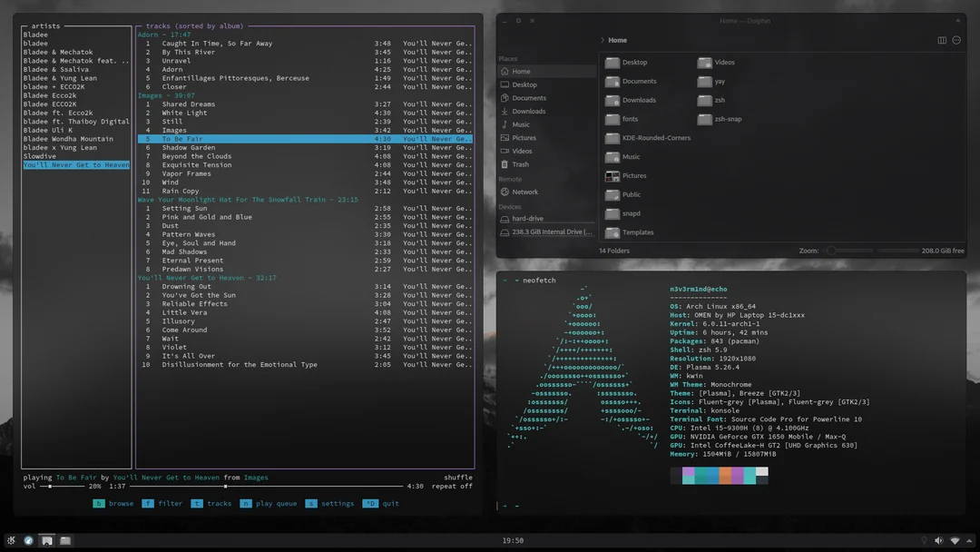Open the play queue view
The height and width of the screenshot is (552, 980).
click(x=276, y=502)
